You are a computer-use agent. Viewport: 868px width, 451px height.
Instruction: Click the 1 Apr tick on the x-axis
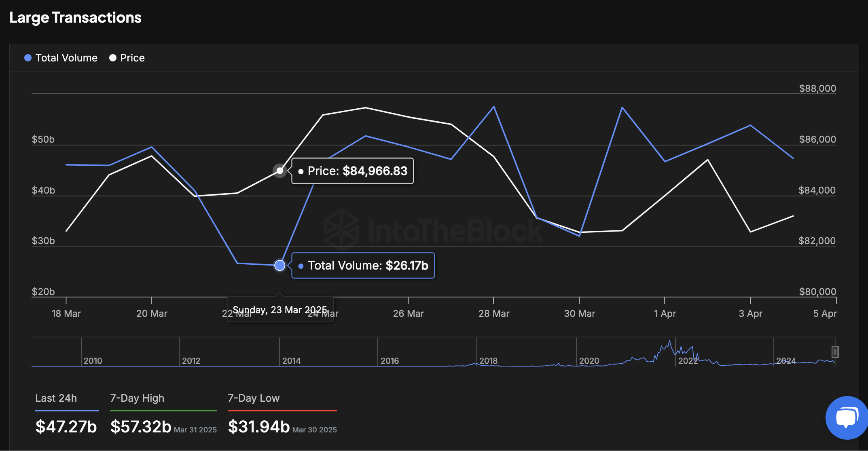pyautogui.click(x=665, y=314)
